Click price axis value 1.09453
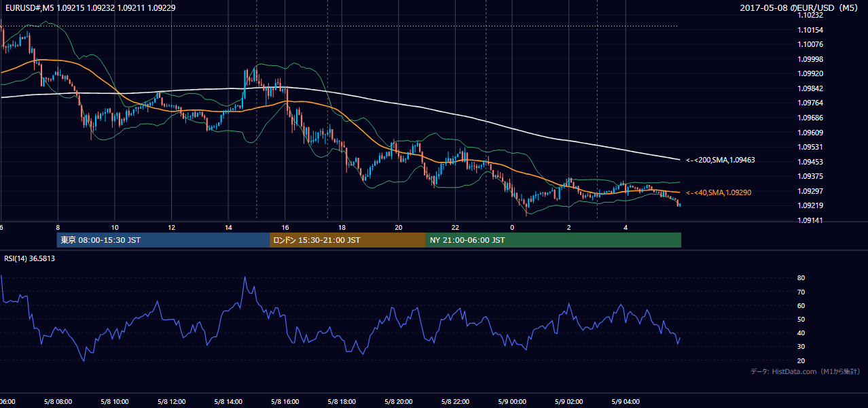868x408 pixels. pyautogui.click(x=810, y=162)
